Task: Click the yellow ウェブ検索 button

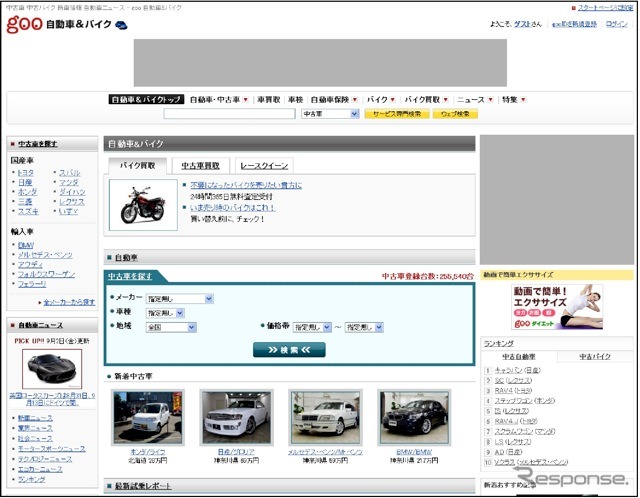Action: (x=455, y=114)
